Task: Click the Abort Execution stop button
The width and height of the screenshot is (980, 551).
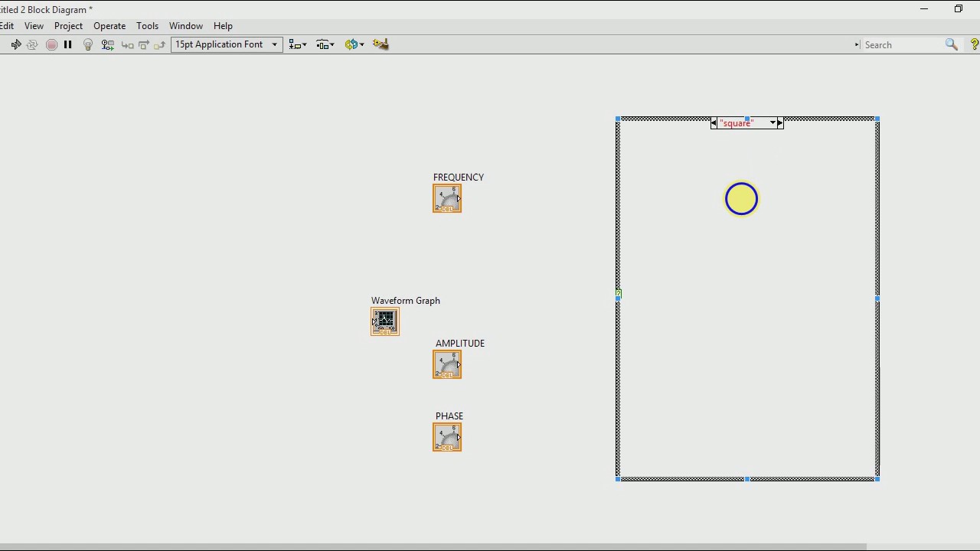Action: click(51, 44)
